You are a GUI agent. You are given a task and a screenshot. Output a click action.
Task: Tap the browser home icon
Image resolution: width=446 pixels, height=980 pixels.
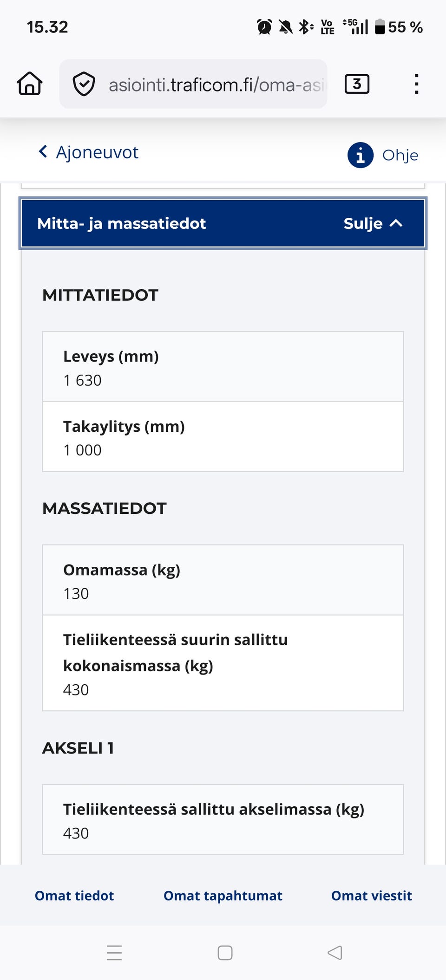coord(30,84)
